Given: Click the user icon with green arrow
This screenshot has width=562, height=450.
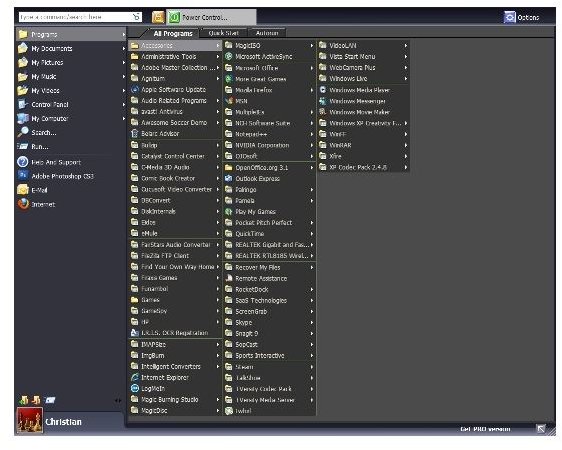Looking at the screenshot, I should click(x=24, y=400).
